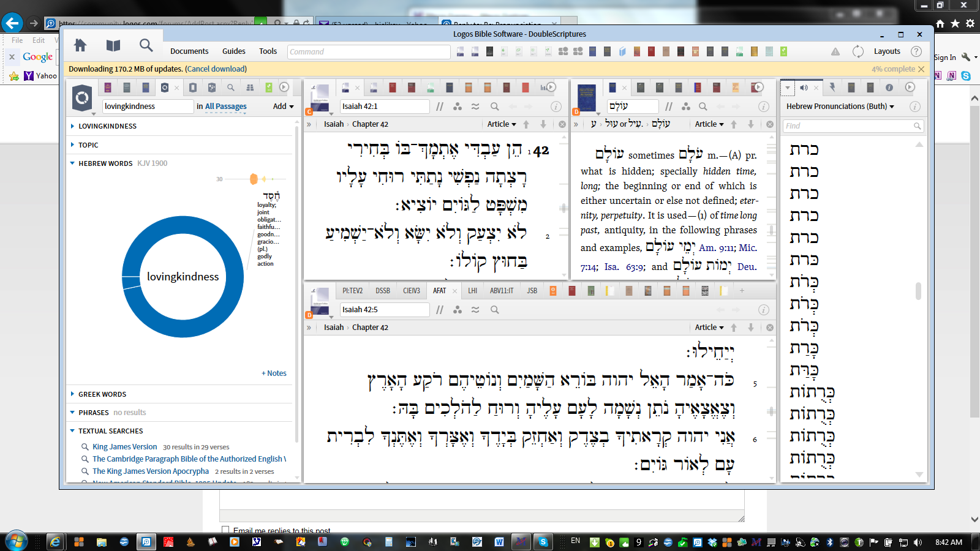Image resolution: width=980 pixels, height=551 pixels.
Task: Click the Chapter 42 breadcrumb in Isaiah 42:1 panel
Action: pyautogui.click(x=370, y=124)
